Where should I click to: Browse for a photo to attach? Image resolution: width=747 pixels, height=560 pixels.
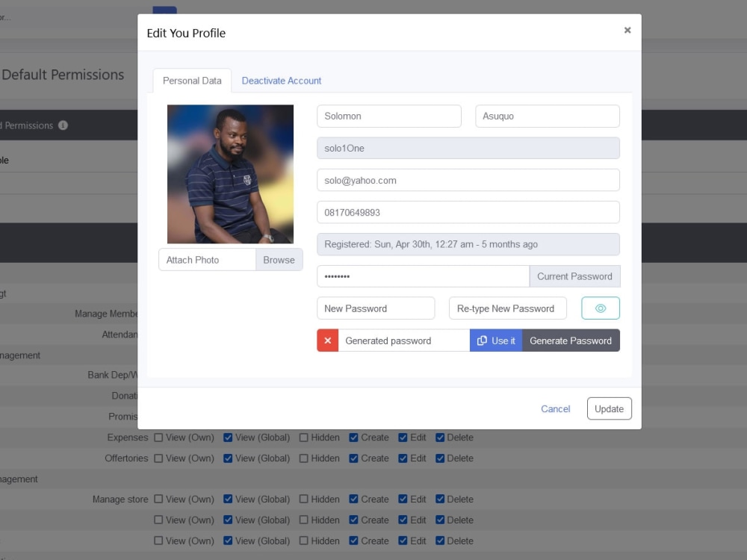[279, 260]
